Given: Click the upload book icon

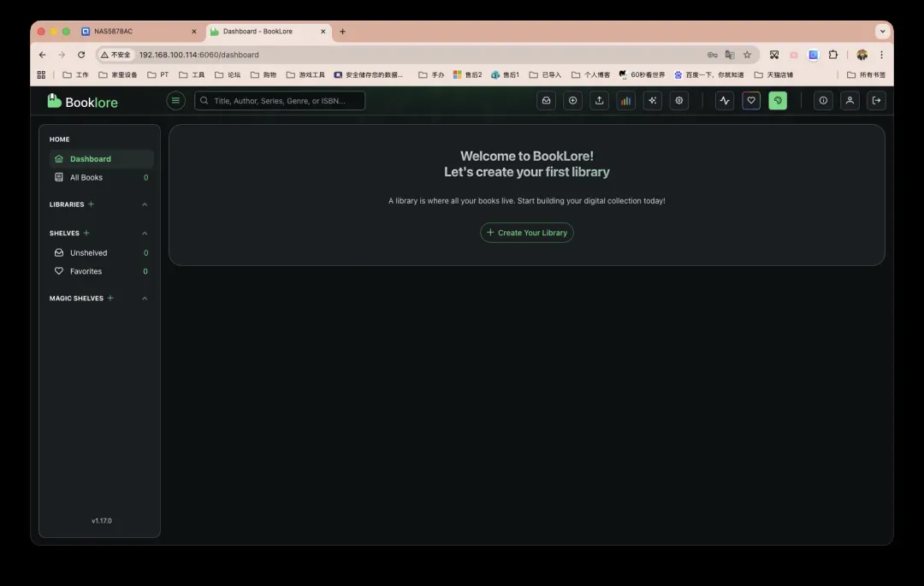Looking at the screenshot, I should (599, 101).
